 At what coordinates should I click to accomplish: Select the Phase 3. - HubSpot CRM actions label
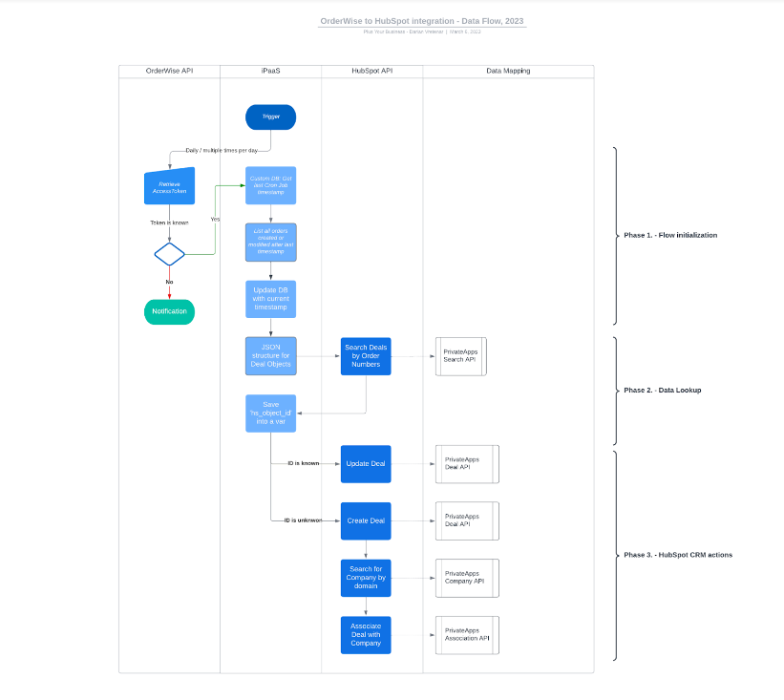(x=678, y=555)
